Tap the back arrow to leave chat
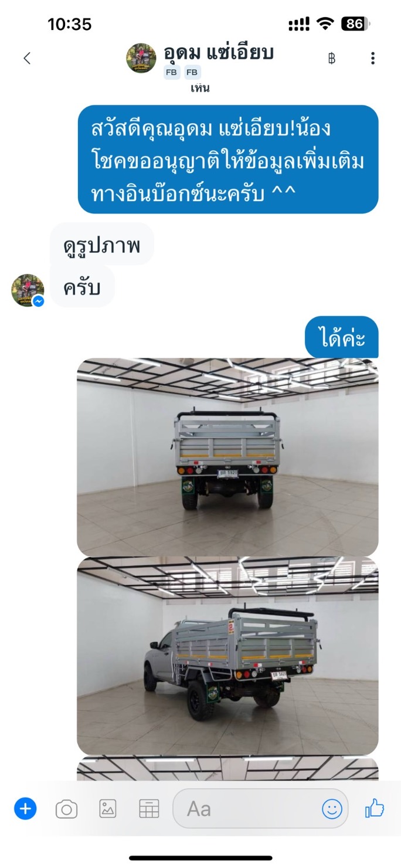 click(x=26, y=58)
